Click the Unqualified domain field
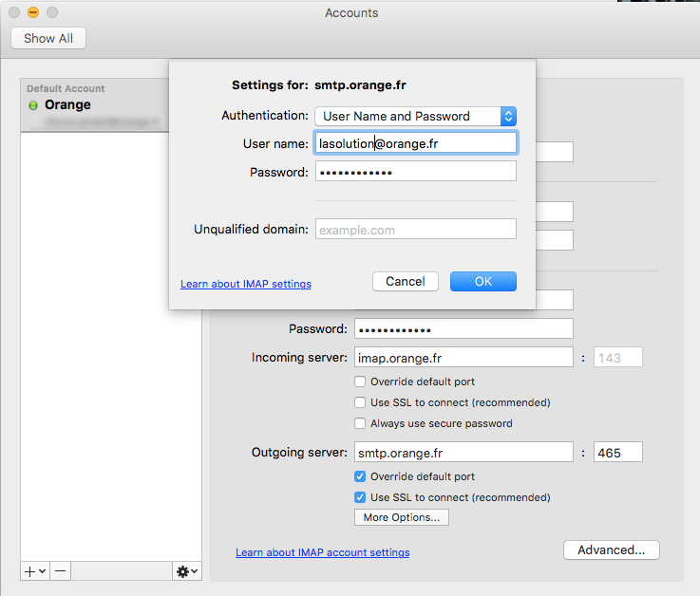The height and width of the screenshot is (596, 700). [x=415, y=230]
